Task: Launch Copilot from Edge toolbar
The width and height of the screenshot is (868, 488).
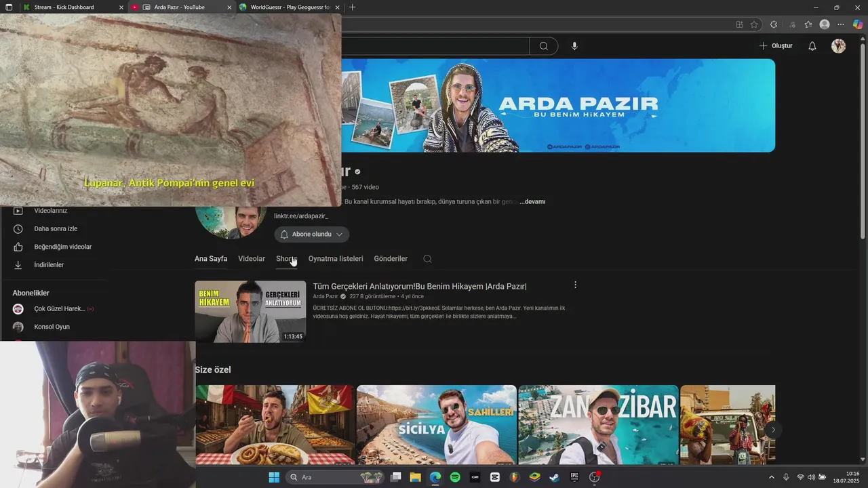Action: click(858, 24)
